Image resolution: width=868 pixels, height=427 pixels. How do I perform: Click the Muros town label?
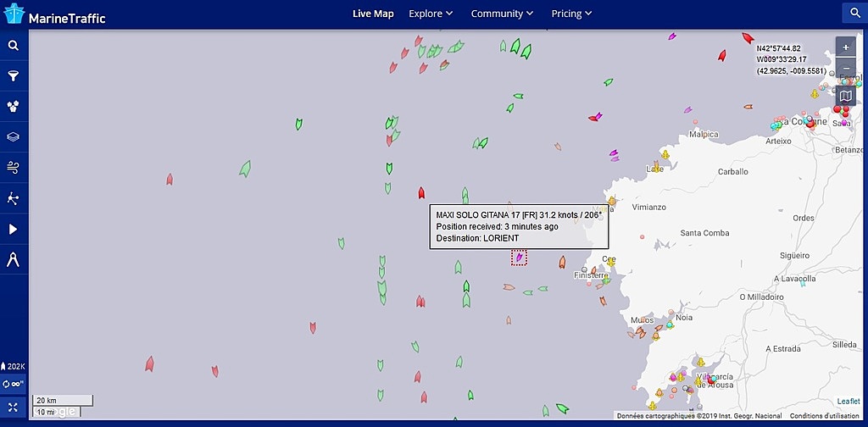[643, 321]
